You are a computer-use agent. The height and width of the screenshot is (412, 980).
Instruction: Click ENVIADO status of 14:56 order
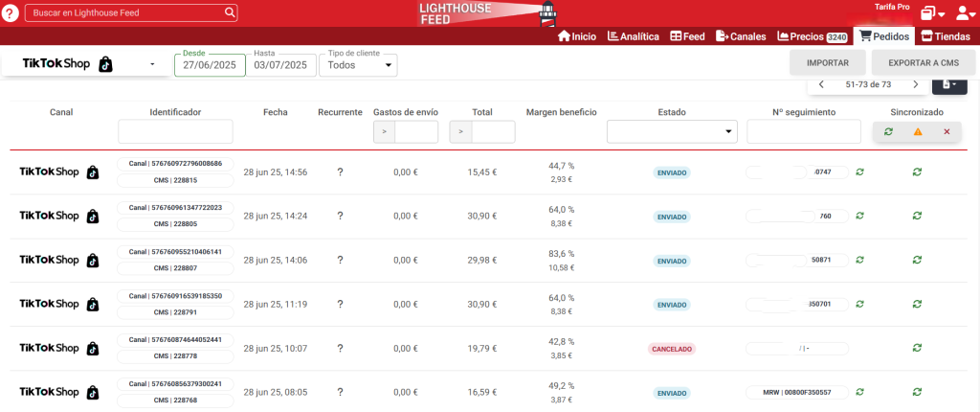[x=672, y=172]
